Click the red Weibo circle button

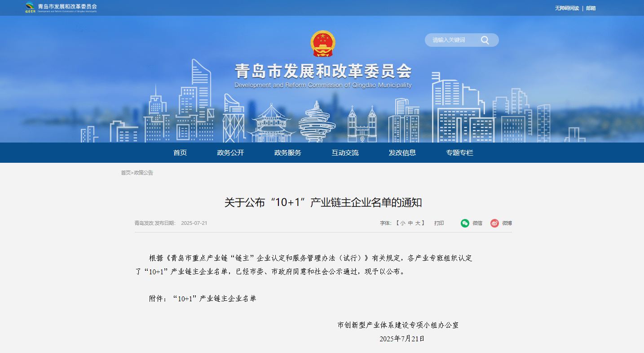[494, 223]
